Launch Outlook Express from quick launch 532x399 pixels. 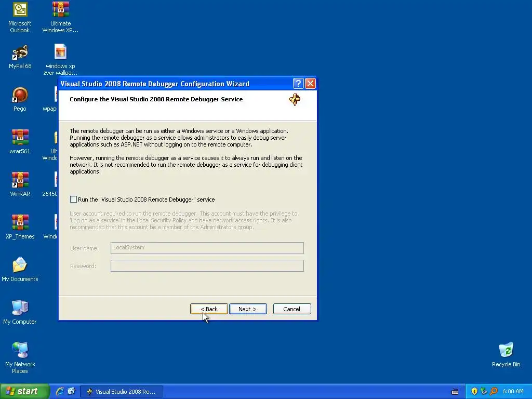click(x=71, y=391)
